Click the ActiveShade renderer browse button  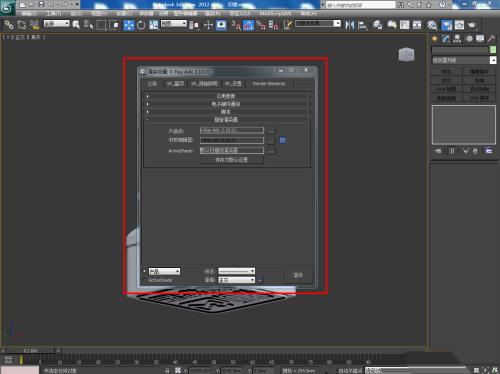pyautogui.click(x=271, y=151)
